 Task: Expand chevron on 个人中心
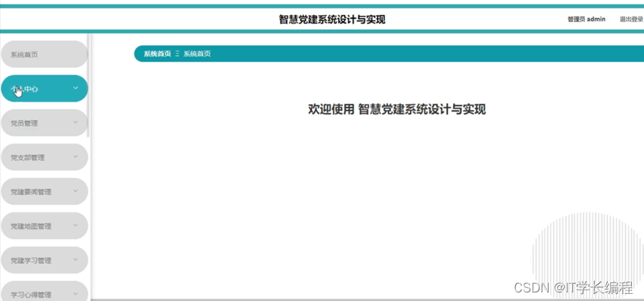76,87
